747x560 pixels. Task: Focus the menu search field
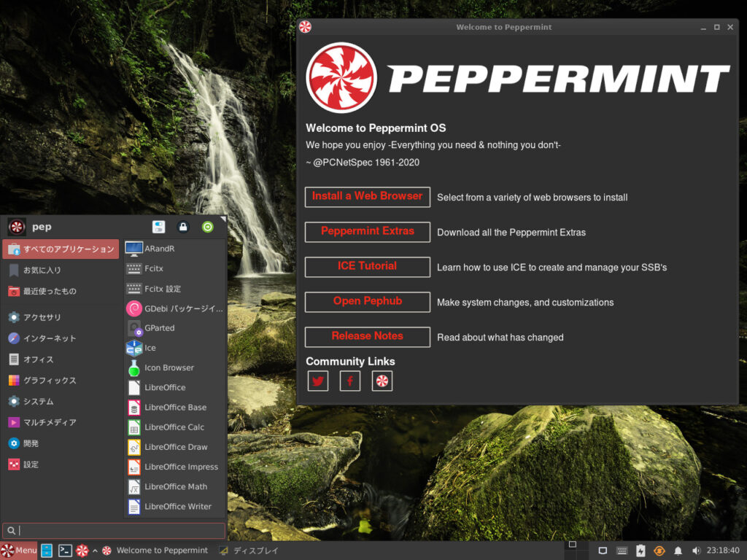click(113, 530)
